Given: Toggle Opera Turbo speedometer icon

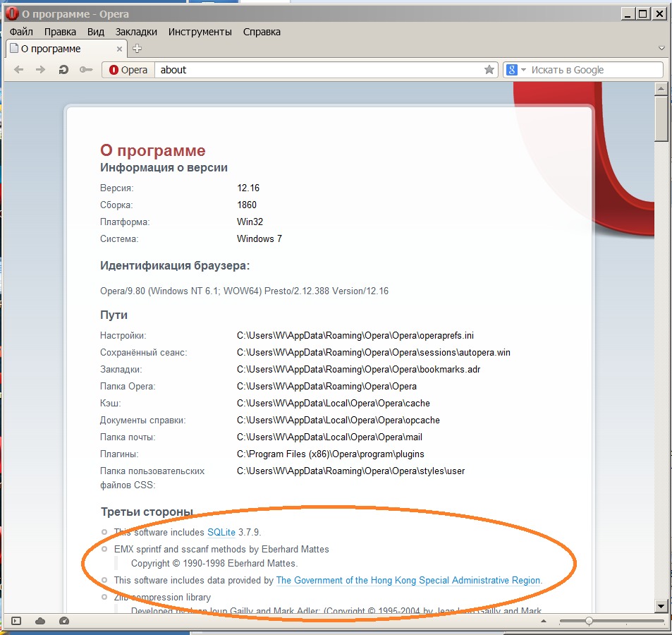Looking at the screenshot, I should point(64,621).
